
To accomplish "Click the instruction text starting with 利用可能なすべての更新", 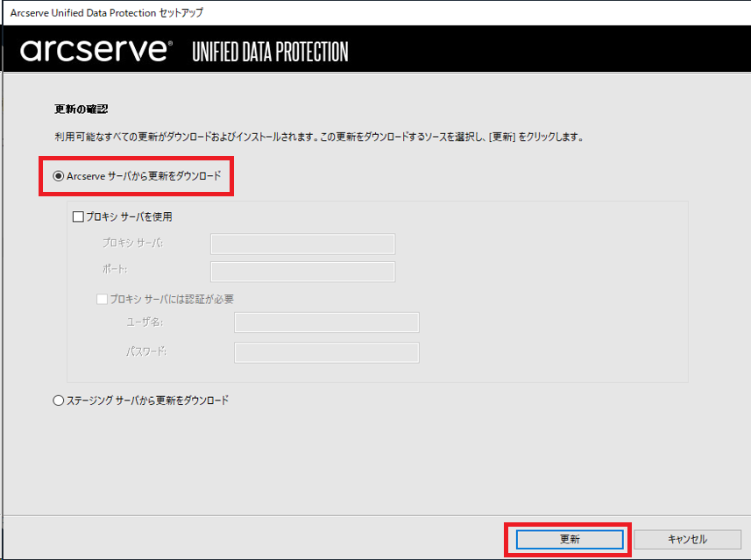I will pos(319,137).
